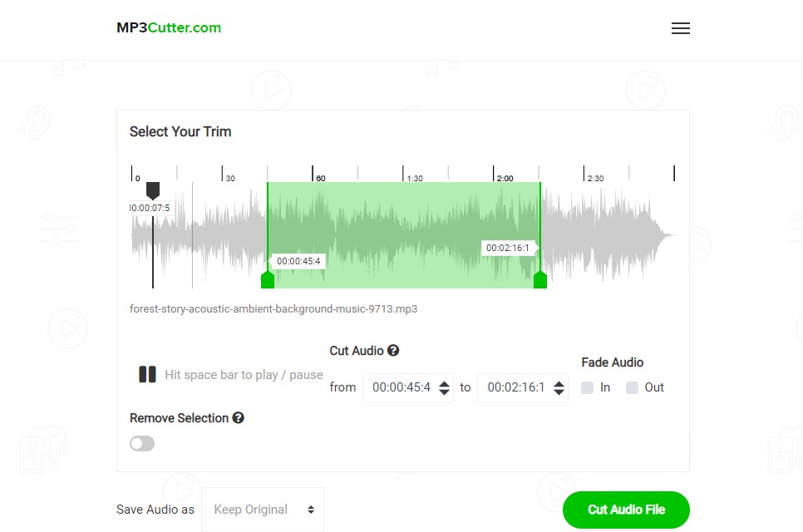Select the Keep Original format option
This screenshot has width=803, height=532.
click(x=262, y=509)
